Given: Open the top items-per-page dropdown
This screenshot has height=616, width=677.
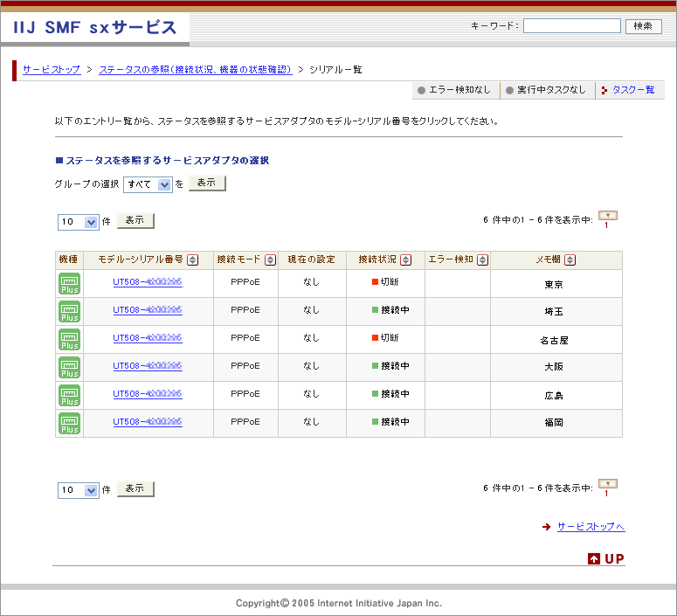Looking at the screenshot, I should coord(79,222).
